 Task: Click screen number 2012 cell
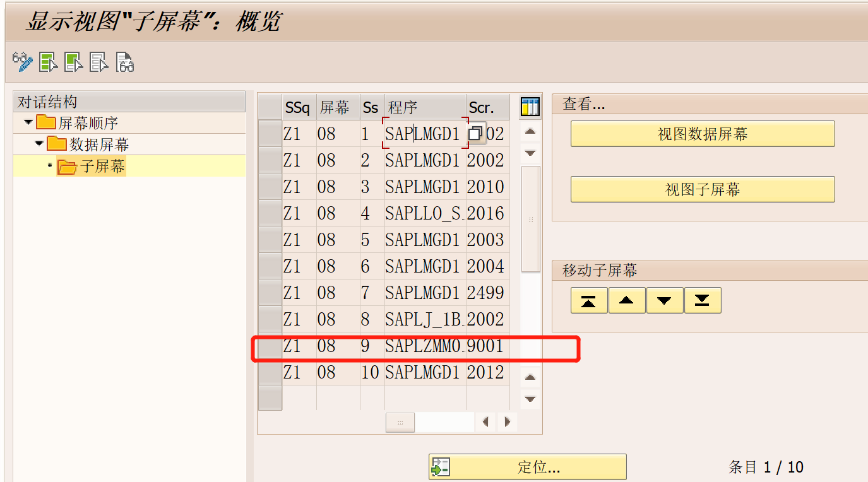click(x=488, y=372)
